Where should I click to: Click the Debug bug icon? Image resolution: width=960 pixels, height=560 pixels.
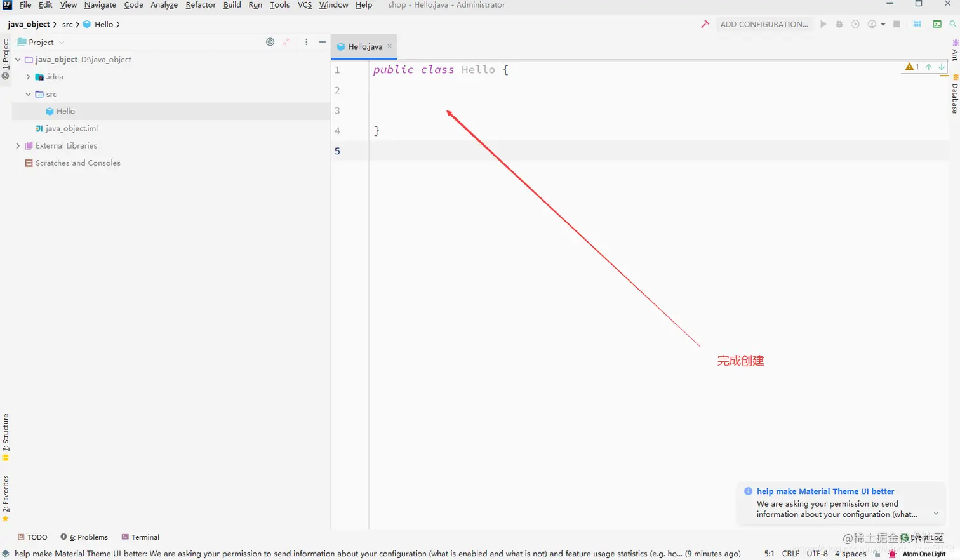point(839,24)
